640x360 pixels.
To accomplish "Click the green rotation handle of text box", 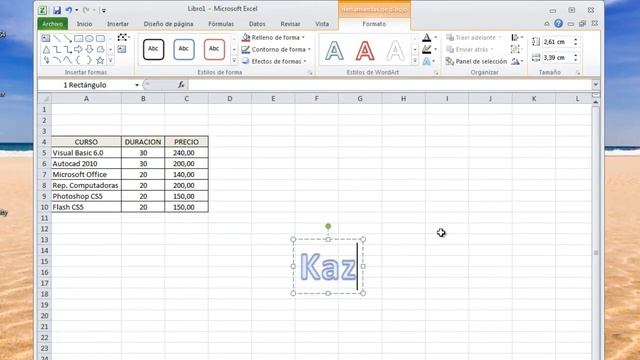I will click(328, 226).
